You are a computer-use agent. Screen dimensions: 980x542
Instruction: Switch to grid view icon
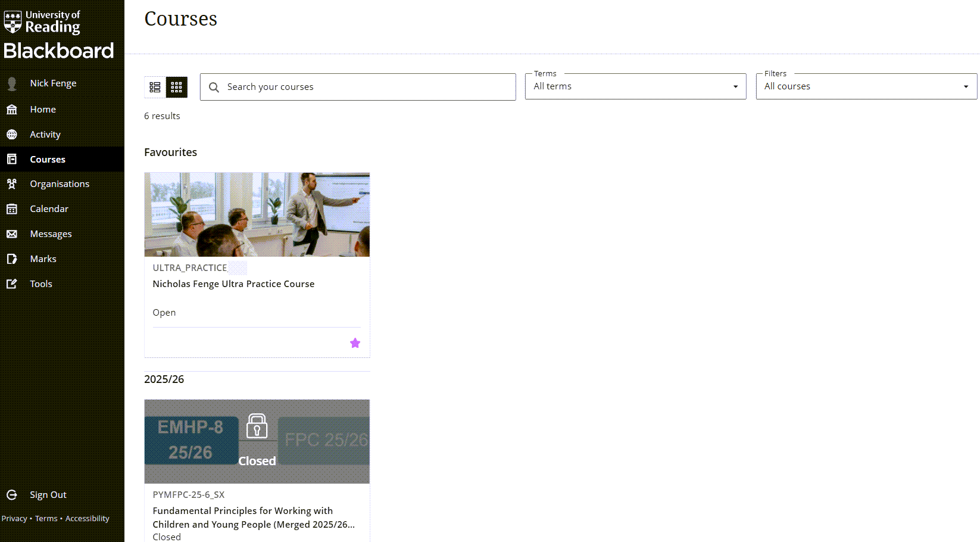pos(176,87)
